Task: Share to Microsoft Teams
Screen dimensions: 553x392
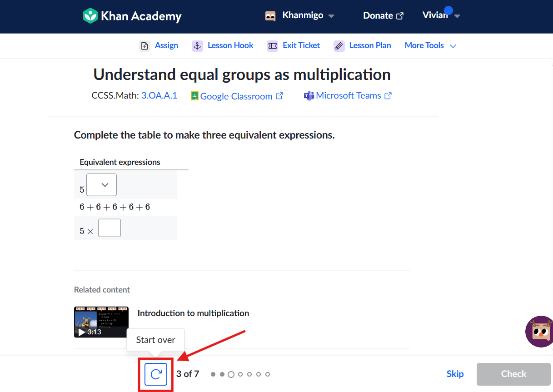Action: click(348, 96)
